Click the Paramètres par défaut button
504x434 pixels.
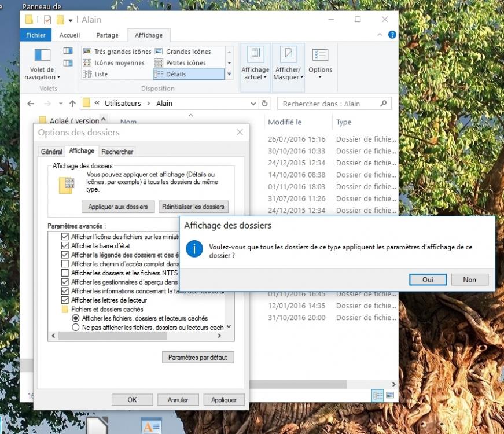(198, 358)
